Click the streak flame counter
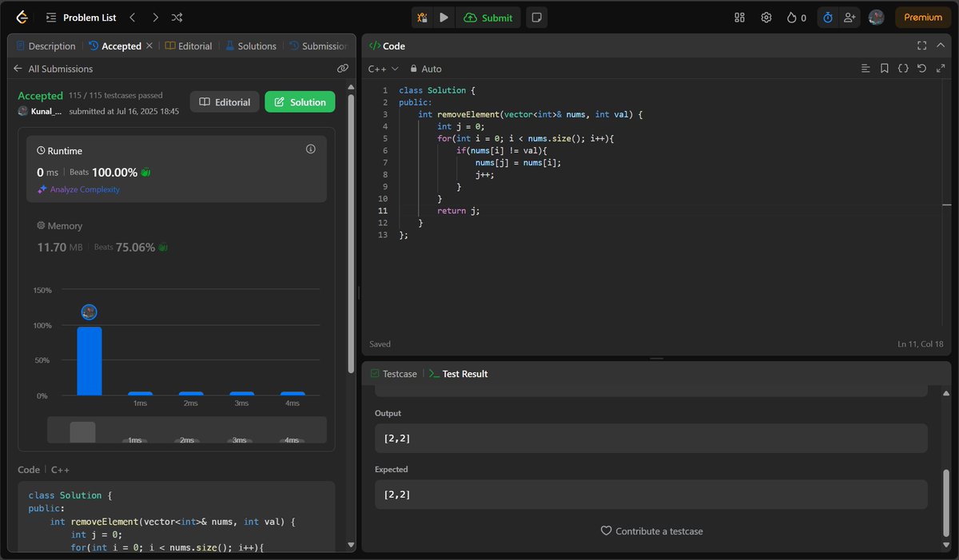The width and height of the screenshot is (959, 560). tap(797, 18)
